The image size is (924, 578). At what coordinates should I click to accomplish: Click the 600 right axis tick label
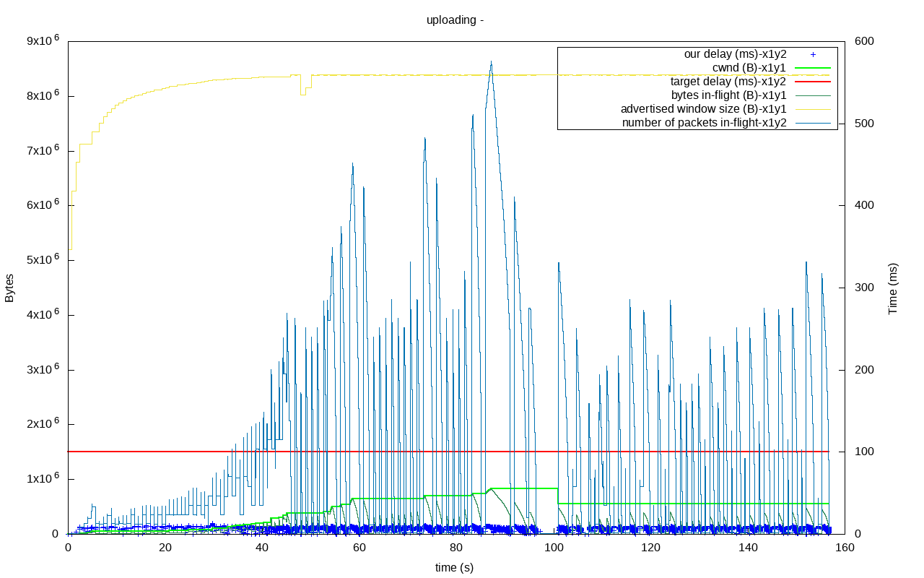pyautogui.click(x=865, y=41)
